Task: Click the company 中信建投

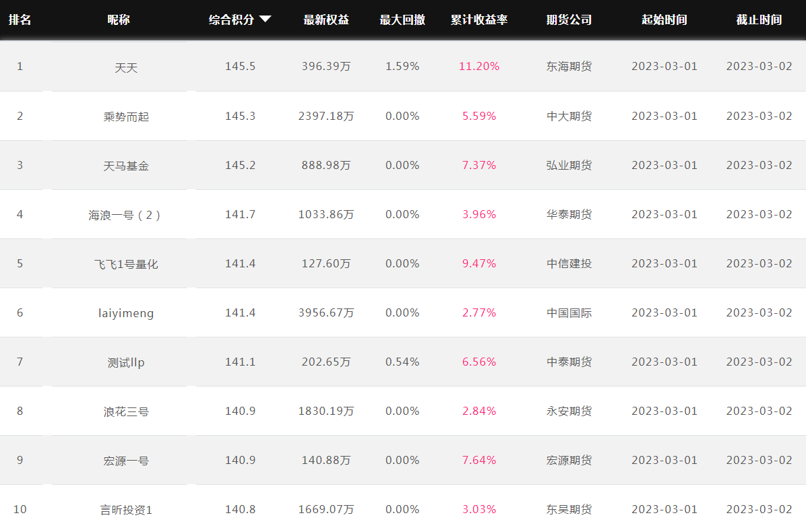Action: tap(569, 263)
